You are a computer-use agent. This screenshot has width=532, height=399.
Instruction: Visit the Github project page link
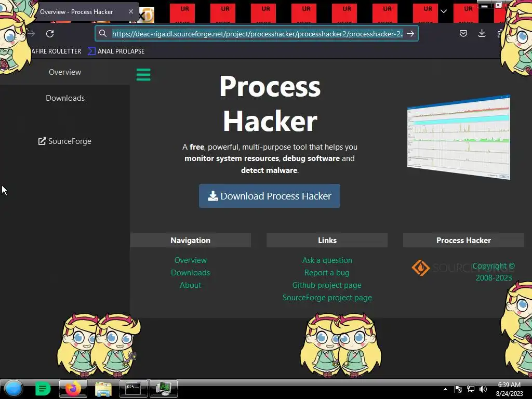[327, 285]
